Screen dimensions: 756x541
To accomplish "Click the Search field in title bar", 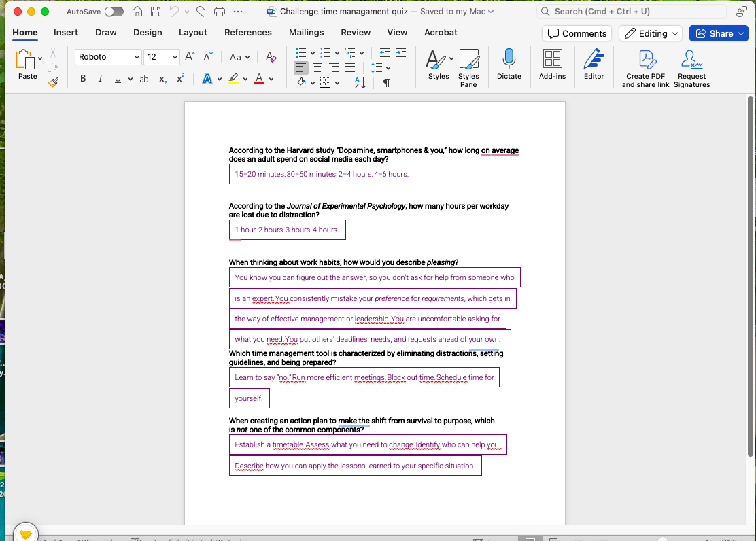I will [632, 11].
